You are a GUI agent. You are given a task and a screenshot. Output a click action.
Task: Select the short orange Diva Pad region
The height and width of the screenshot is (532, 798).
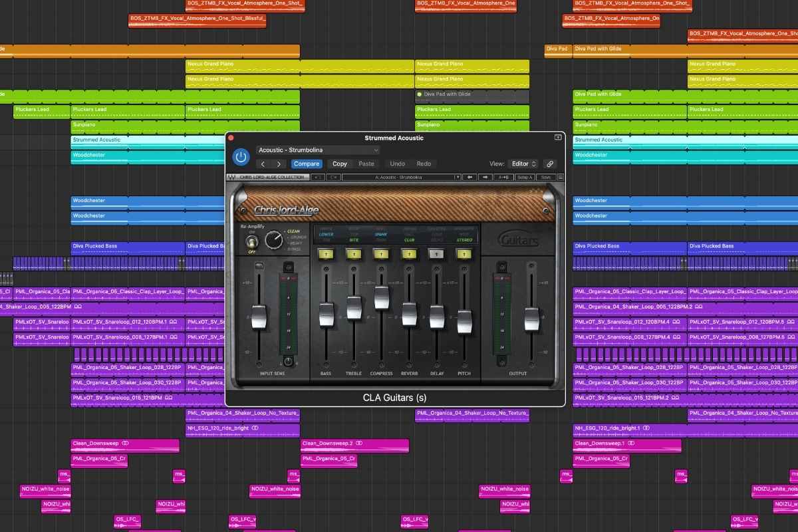pyautogui.click(x=558, y=51)
